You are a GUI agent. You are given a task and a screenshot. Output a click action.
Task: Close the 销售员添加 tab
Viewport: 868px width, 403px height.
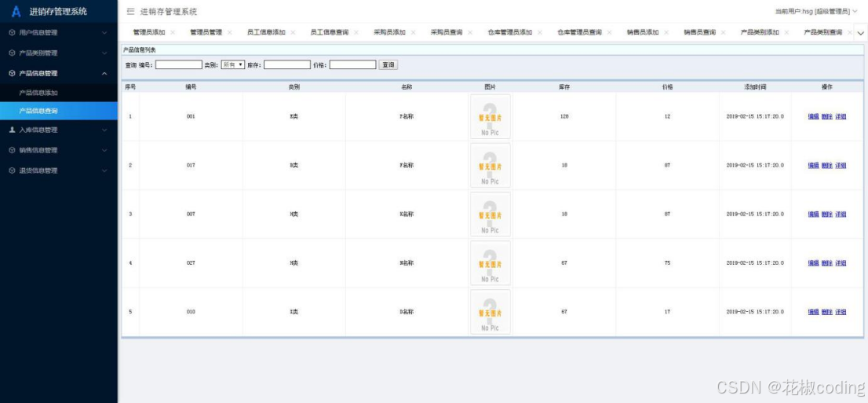pyautogui.click(x=666, y=33)
